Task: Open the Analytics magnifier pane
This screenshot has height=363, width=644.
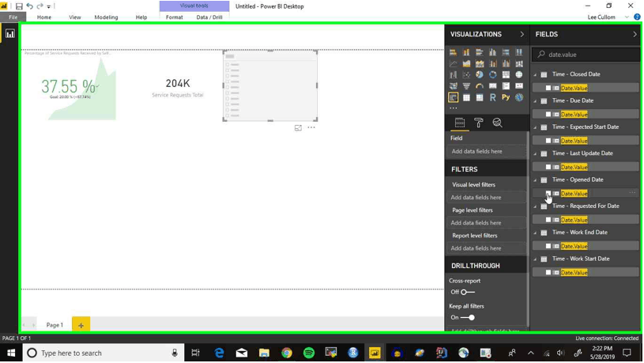Action: pos(497,123)
